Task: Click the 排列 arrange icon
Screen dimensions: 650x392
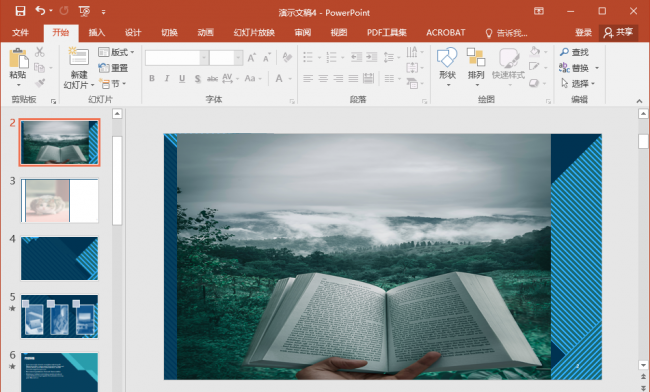Action: pyautogui.click(x=476, y=57)
